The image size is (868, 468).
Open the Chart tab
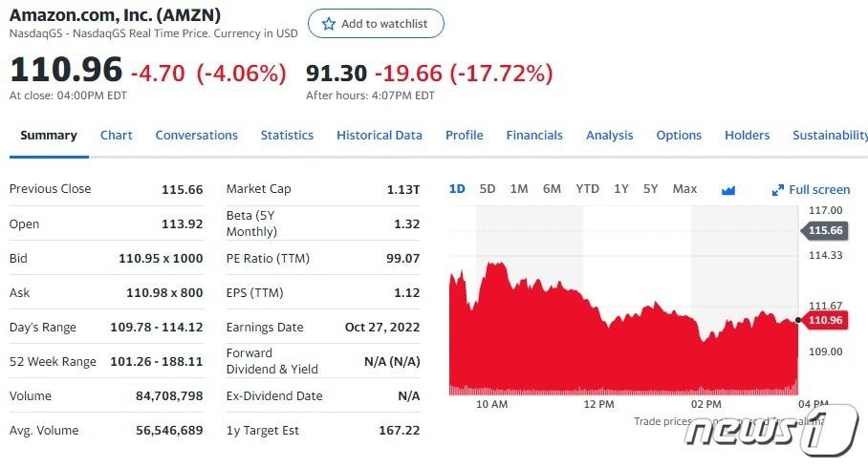pyautogui.click(x=117, y=136)
